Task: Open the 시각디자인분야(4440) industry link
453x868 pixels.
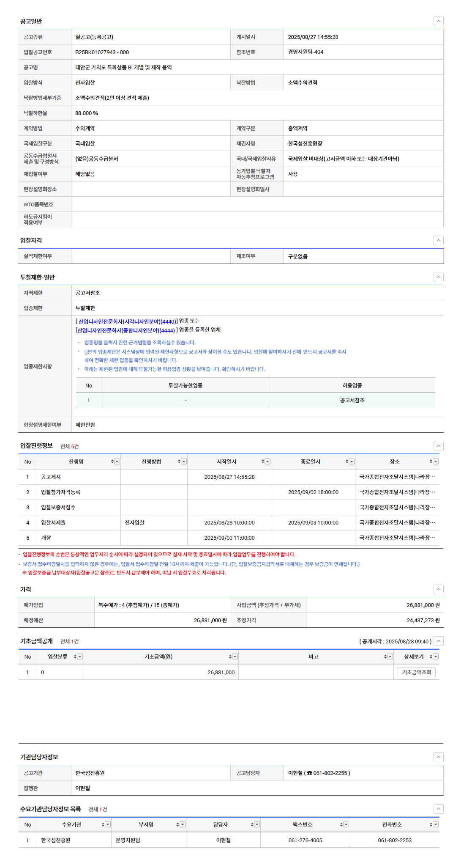Action: coord(127,321)
